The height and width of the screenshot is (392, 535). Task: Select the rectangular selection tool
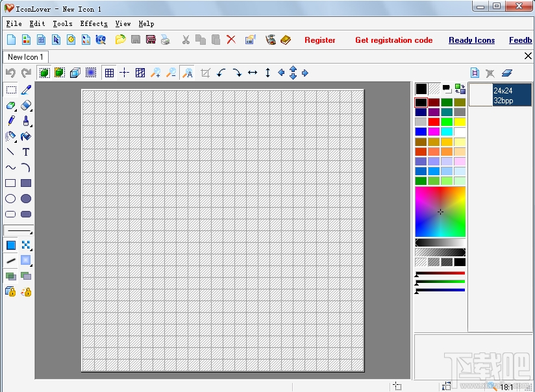(11, 90)
